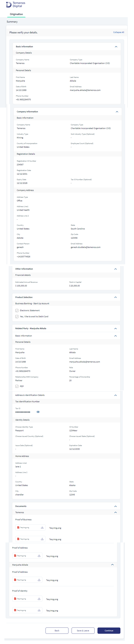
Task: Click the Summary heading
Action: (12, 22)
